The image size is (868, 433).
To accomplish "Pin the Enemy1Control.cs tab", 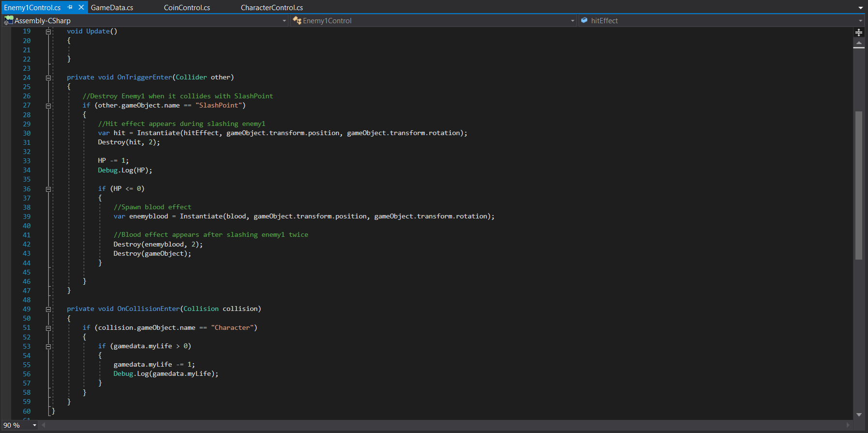I will point(70,7).
